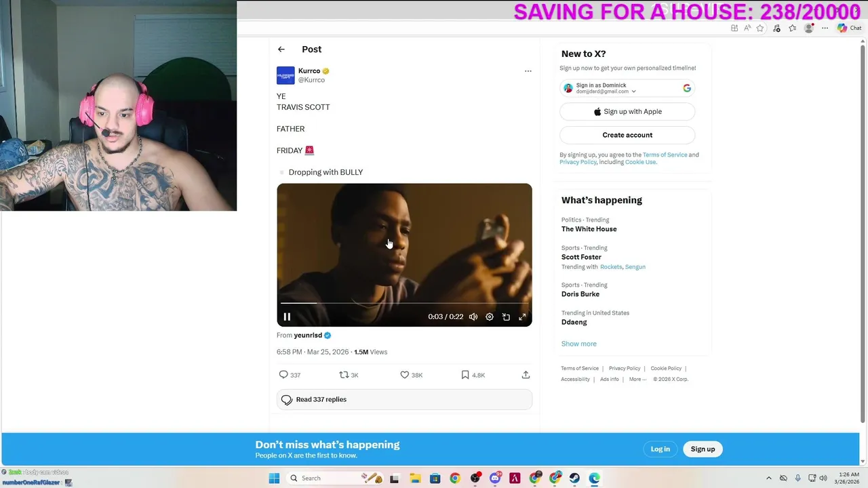Image resolution: width=868 pixels, height=488 pixels.
Task: Toggle picture-in-picture for the video
Action: [x=506, y=317]
